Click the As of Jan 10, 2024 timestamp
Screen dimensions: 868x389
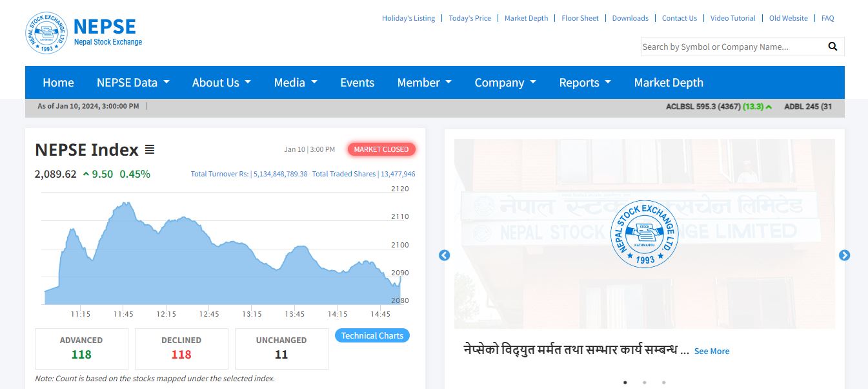pyautogui.click(x=88, y=106)
